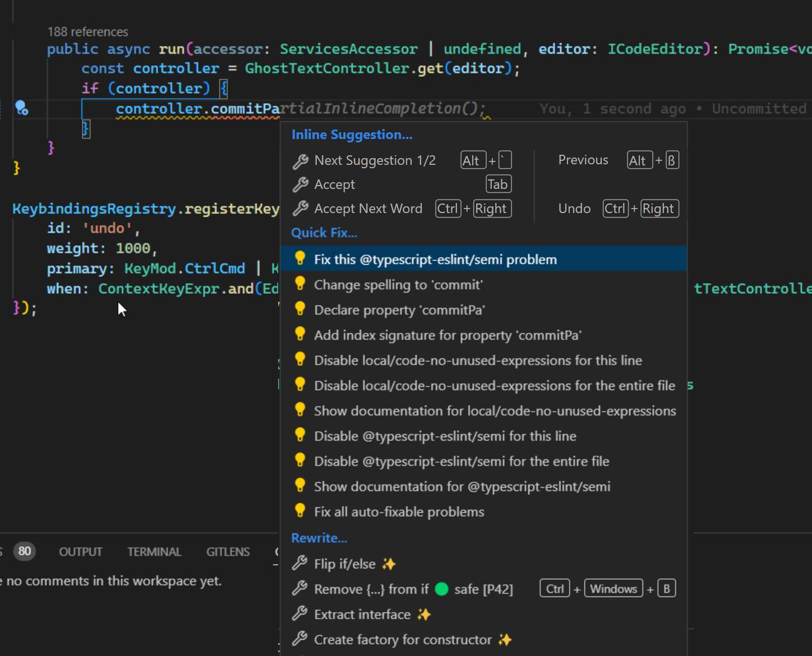The height and width of the screenshot is (656, 812).
Task: Click the wrench icon beside 'Create factory for constructor'
Action: click(x=301, y=640)
